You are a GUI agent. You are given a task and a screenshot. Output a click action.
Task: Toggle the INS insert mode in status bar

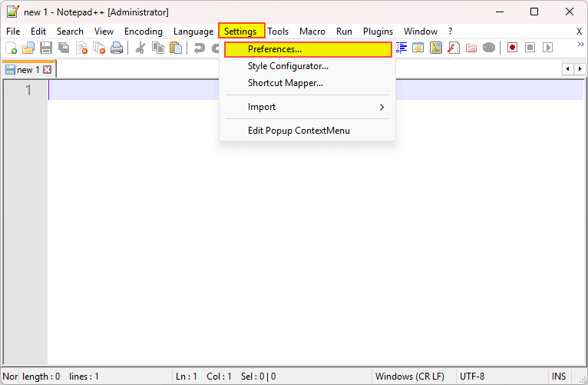pyautogui.click(x=558, y=376)
